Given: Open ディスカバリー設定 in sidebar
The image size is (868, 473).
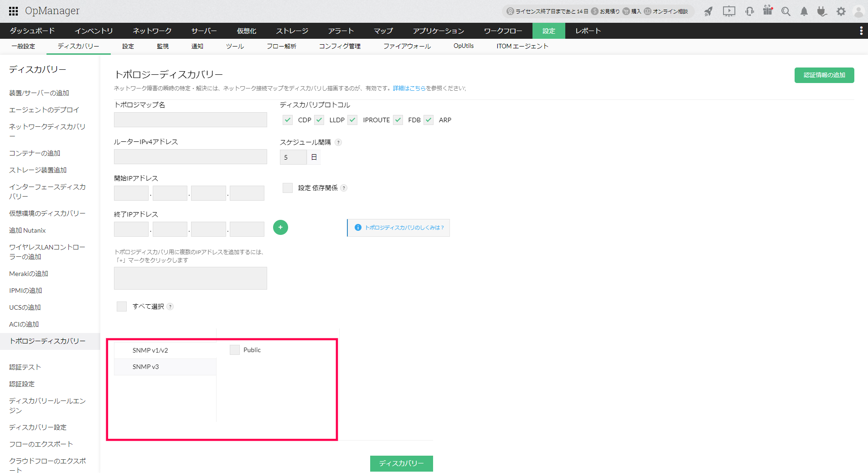Looking at the screenshot, I should (x=38, y=427).
